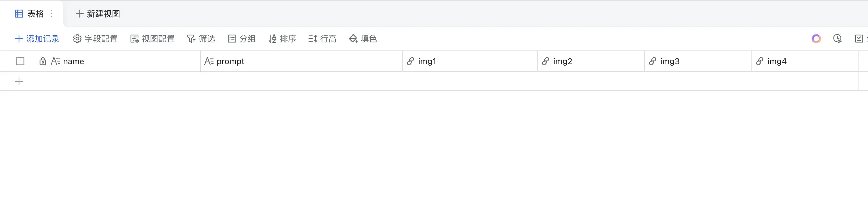Open the img1 column header
Screen dimensions: 868x212
tap(427, 61)
